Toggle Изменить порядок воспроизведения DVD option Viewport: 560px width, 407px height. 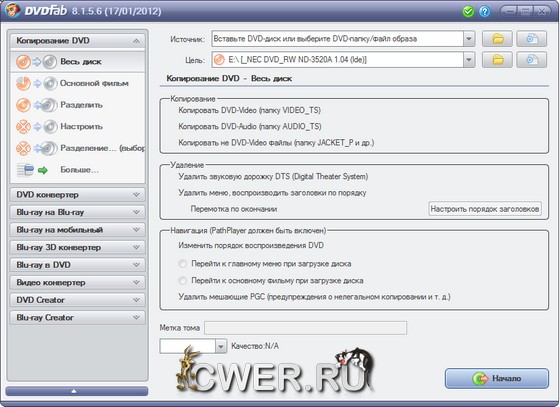pyautogui.click(x=251, y=246)
